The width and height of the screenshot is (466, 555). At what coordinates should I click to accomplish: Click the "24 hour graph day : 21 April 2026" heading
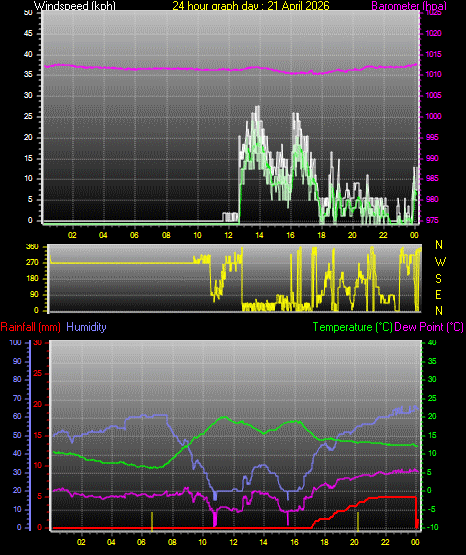(251, 6)
